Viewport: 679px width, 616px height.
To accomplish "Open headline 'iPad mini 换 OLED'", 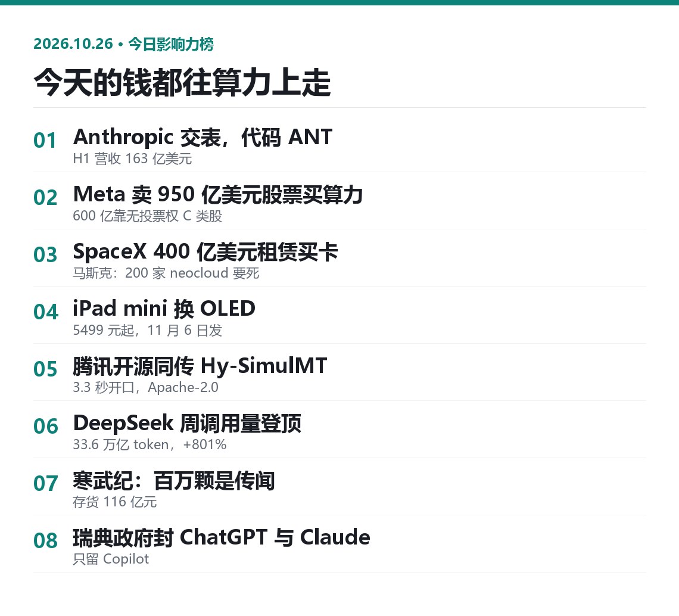I will (x=164, y=309).
